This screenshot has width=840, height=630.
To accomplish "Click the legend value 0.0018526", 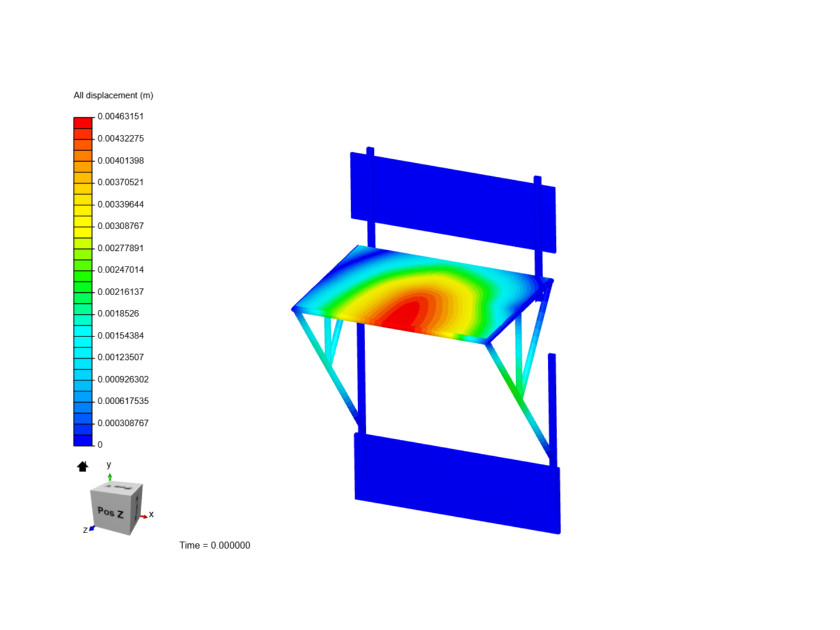I will [118, 313].
